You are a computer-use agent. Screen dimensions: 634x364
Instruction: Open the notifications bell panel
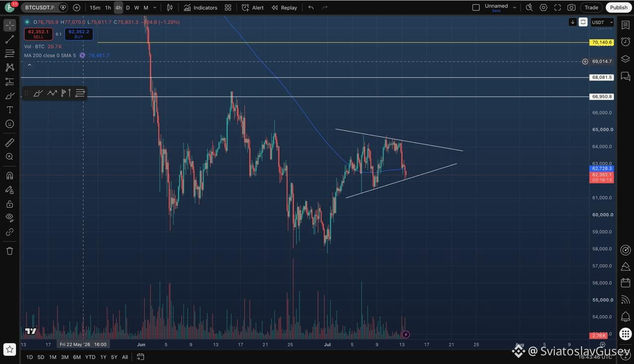[626, 316]
